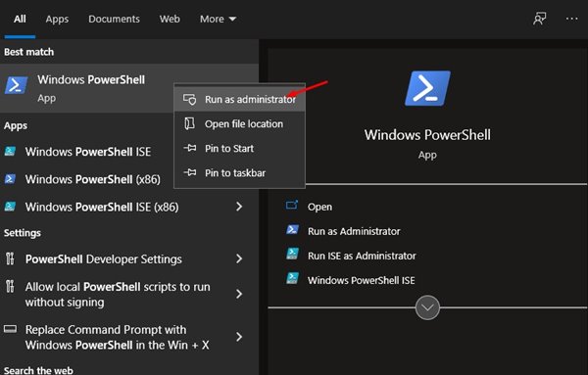Choose Pin to Start from context menu
The image size is (588, 375).
[240, 149]
